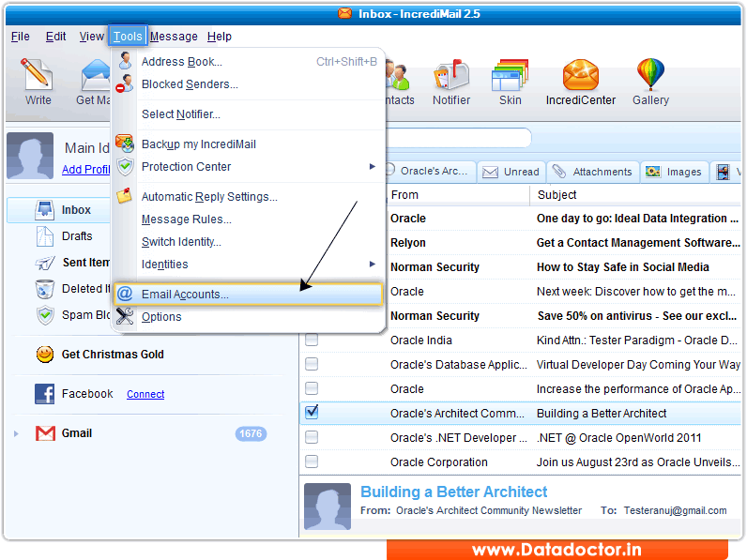Viewport: 747px width, 560px height.
Task: Expand the Protection Center submenu arrow
Action: tap(372, 166)
